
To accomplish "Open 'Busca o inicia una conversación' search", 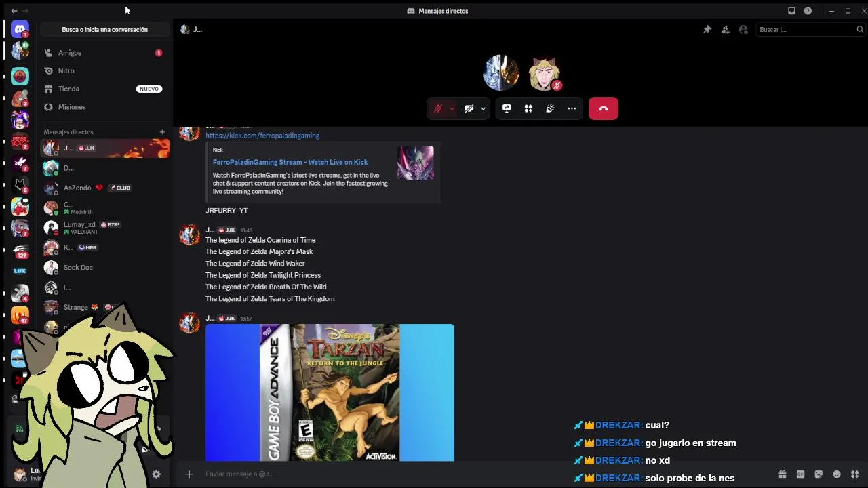I will tap(104, 29).
